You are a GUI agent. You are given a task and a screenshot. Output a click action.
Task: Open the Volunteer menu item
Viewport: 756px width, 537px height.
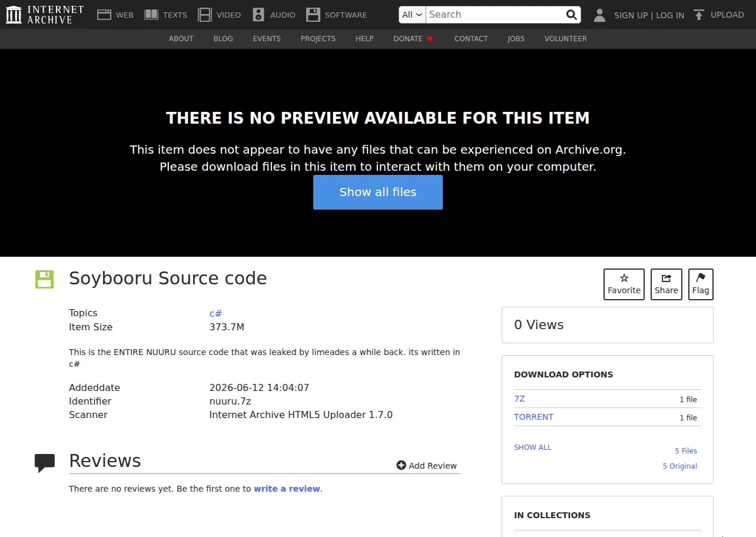click(566, 39)
